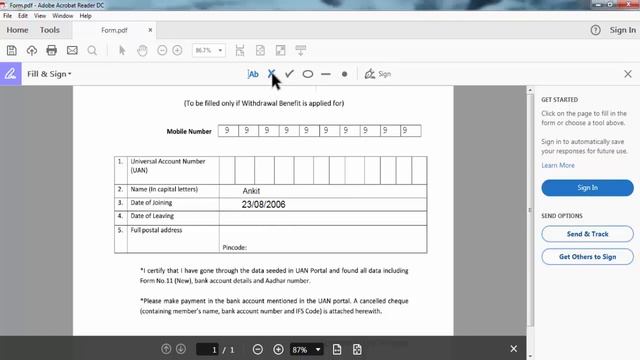Click the purple Fill & Sign pen icon
This screenshot has width=640, height=360.
[x=11, y=74]
